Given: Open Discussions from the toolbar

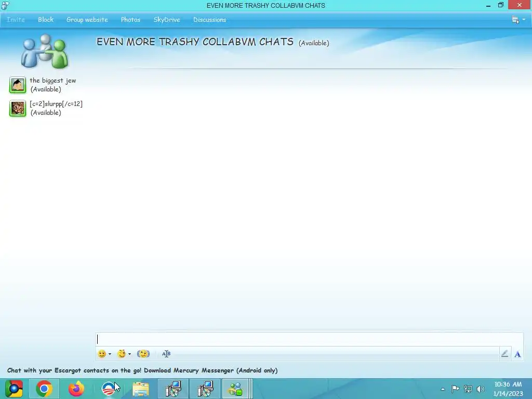Looking at the screenshot, I should [210, 20].
